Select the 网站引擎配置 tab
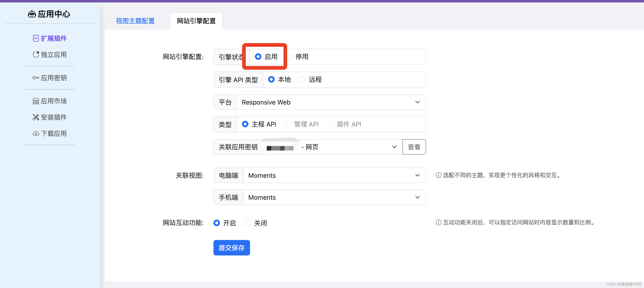Viewport: 644px width, 288px height. coord(196,21)
